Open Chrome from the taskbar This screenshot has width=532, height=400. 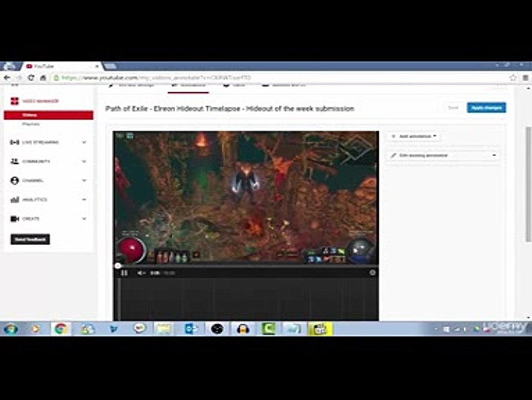pyautogui.click(x=61, y=329)
